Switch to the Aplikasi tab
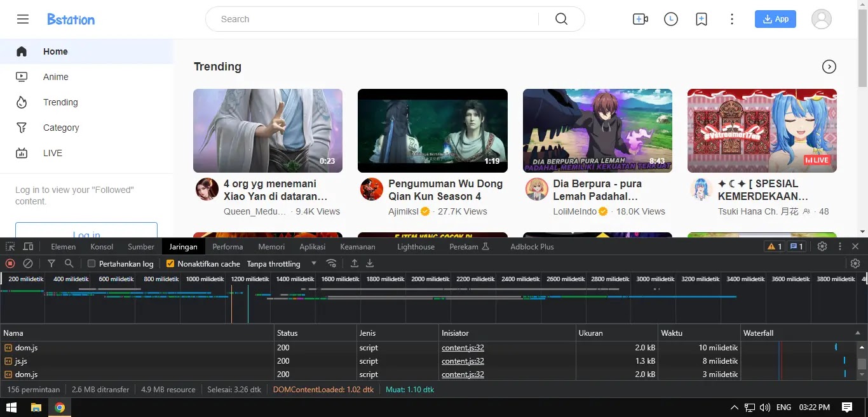 click(313, 246)
